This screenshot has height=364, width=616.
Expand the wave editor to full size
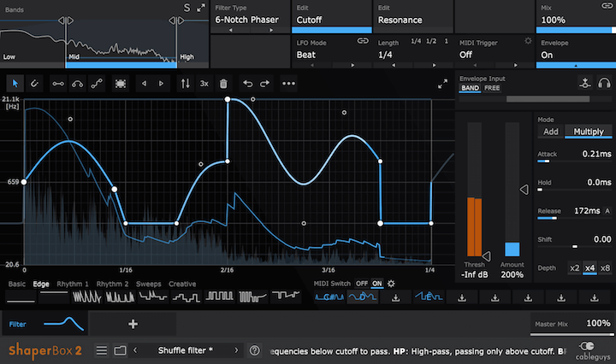443,84
